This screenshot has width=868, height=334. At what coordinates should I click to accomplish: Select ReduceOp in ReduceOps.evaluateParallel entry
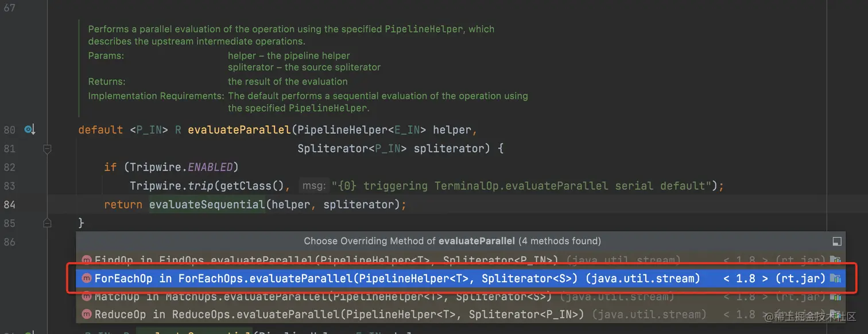pos(461,314)
